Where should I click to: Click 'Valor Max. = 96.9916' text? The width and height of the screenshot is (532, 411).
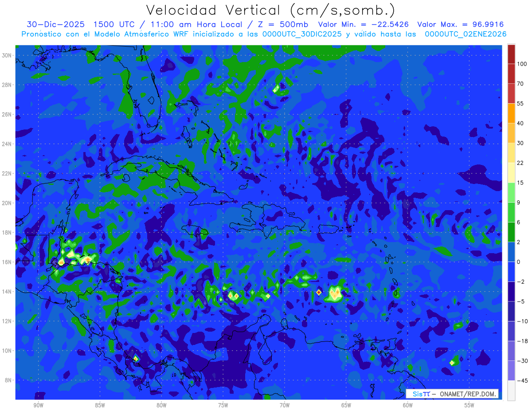461,25
